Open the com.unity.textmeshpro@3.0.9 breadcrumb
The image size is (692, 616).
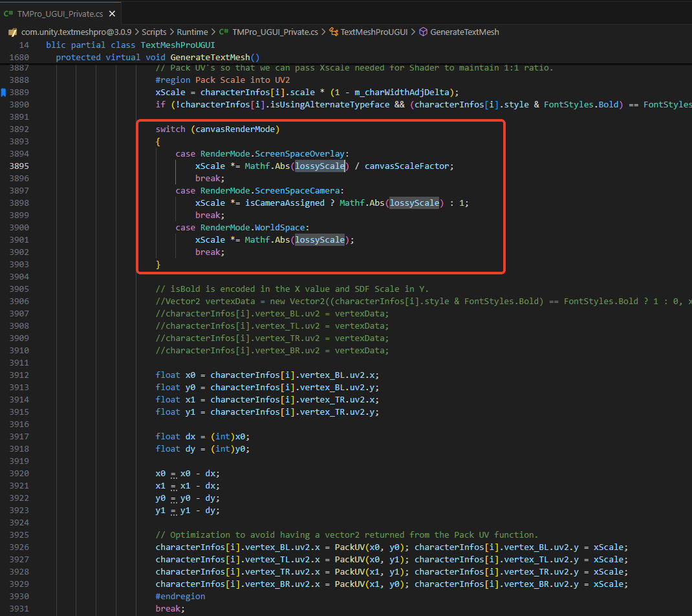[76, 32]
